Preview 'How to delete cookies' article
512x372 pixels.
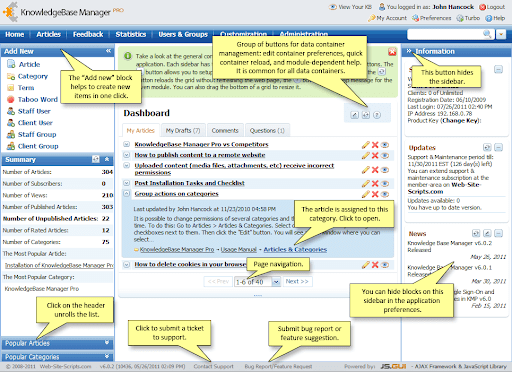[385, 265]
